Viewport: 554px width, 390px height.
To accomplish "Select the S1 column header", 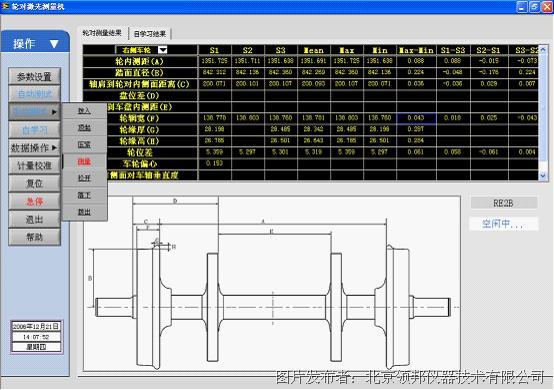I will [214, 50].
